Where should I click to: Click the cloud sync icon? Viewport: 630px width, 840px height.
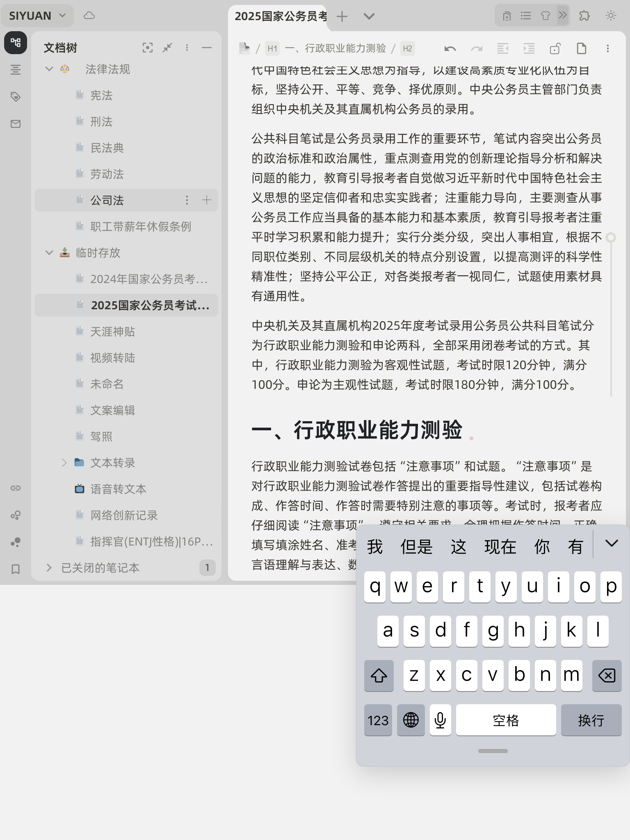coord(89,16)
